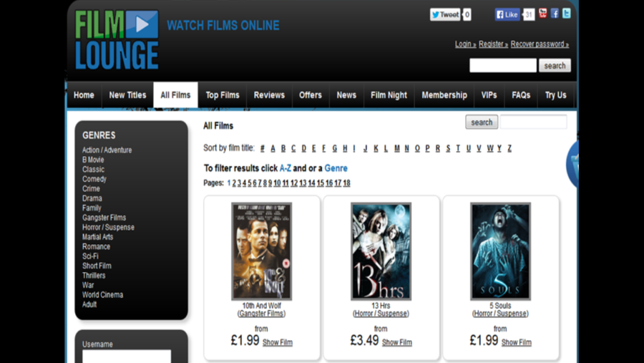Choose the Thrillers genre
Screen dimensions: 644x363
[x=94, y=276]
